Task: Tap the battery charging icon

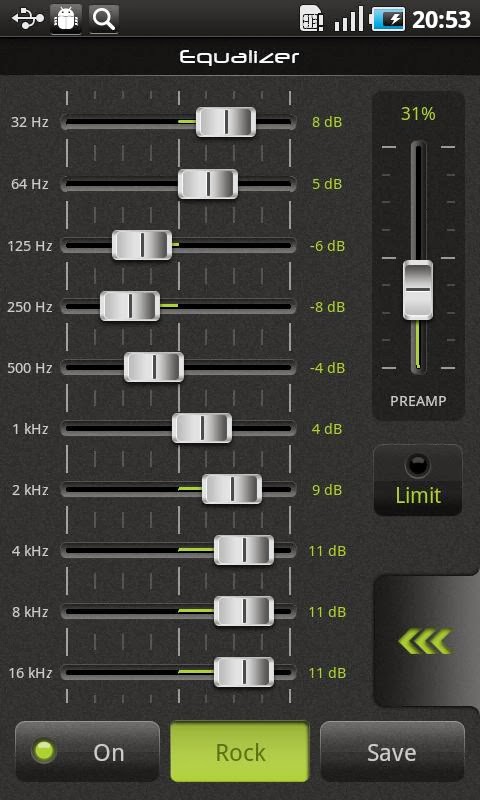Action: [x=388, y=19]
